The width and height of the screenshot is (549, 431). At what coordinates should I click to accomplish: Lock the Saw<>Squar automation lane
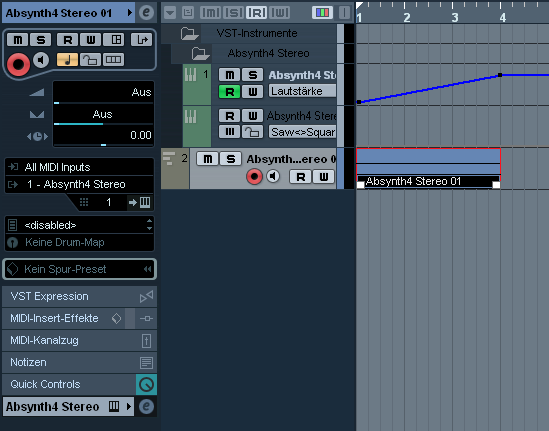tap(253, 132)
